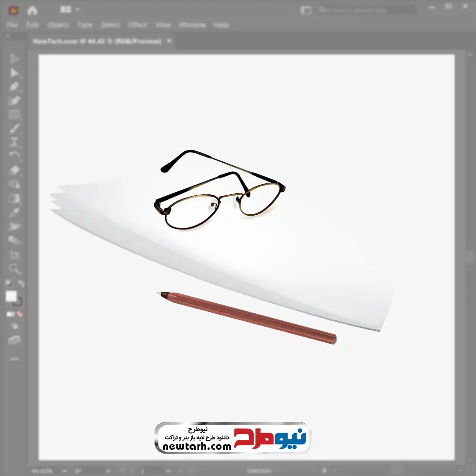Activate the Paintbrush tool
The height and width of the screenshot is (476, 476).
coord(14,129)
